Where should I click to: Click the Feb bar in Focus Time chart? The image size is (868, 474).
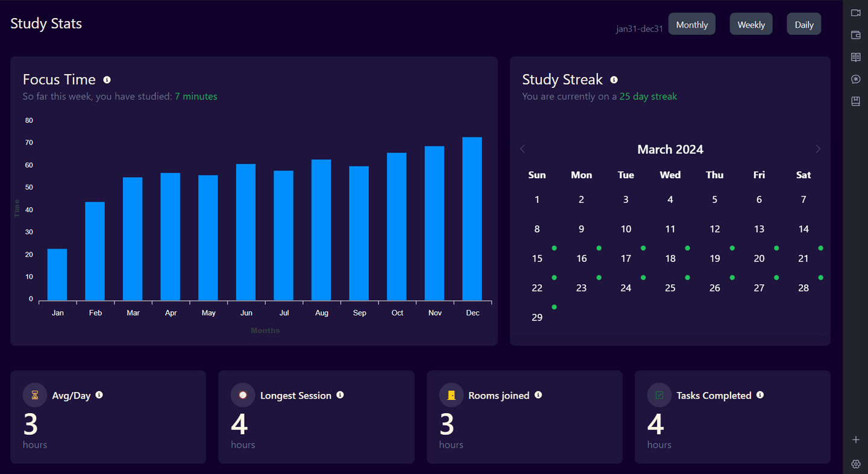[x=95, y=251]
